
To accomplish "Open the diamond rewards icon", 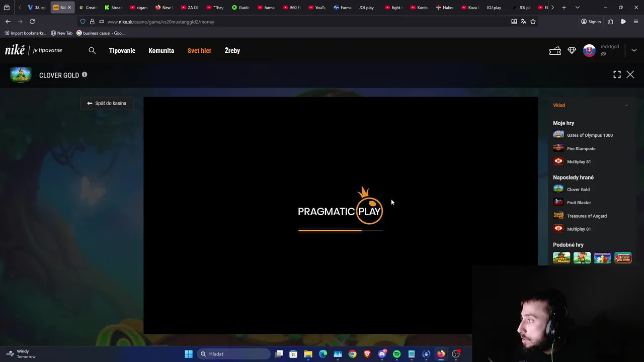I will point(572,51).
